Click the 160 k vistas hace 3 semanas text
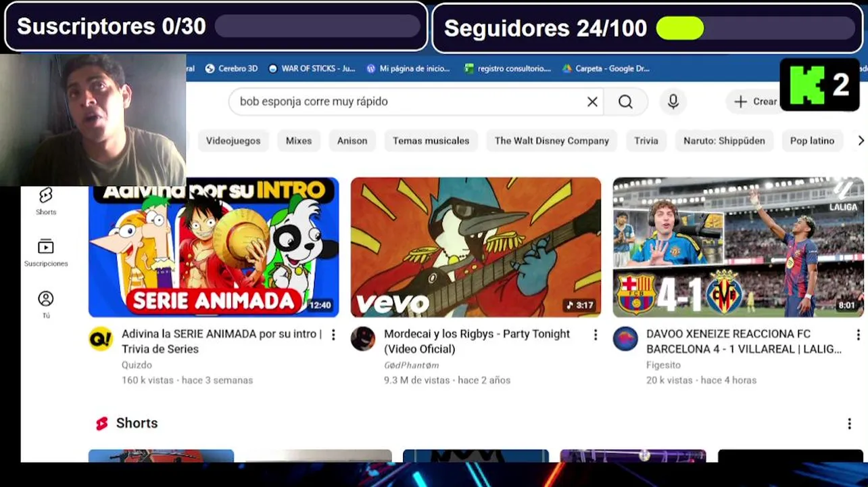Screen dimensions: 868x487 click(187, 380)
